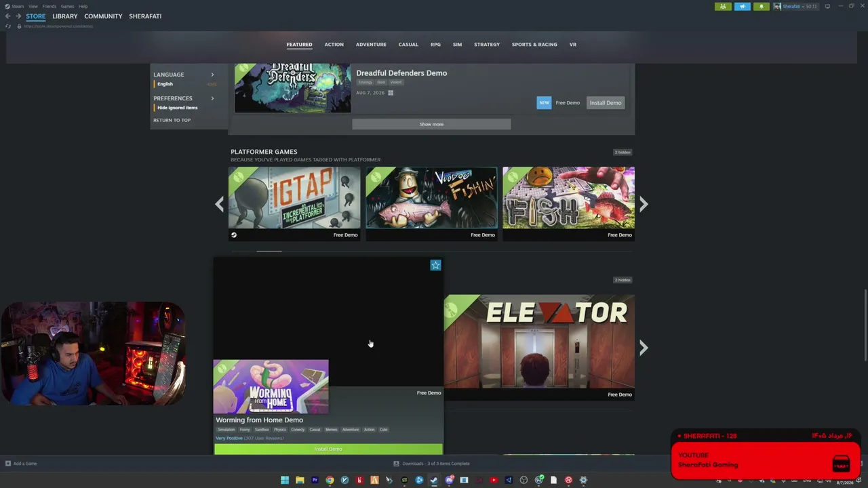Open the Voodoo Fishin' game thumbnail
This screenshot has width=868, height=488.
pos(431,198)
